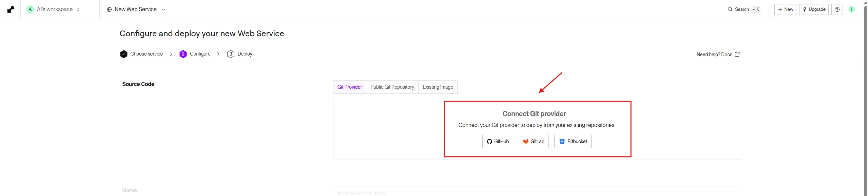Click the New button
The height and width of the screenshot is (196, 868).
tap(785, 9)
